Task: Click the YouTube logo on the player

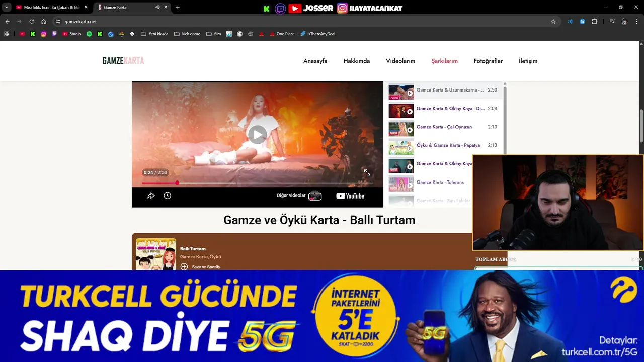Action: (x=350, y=196)
